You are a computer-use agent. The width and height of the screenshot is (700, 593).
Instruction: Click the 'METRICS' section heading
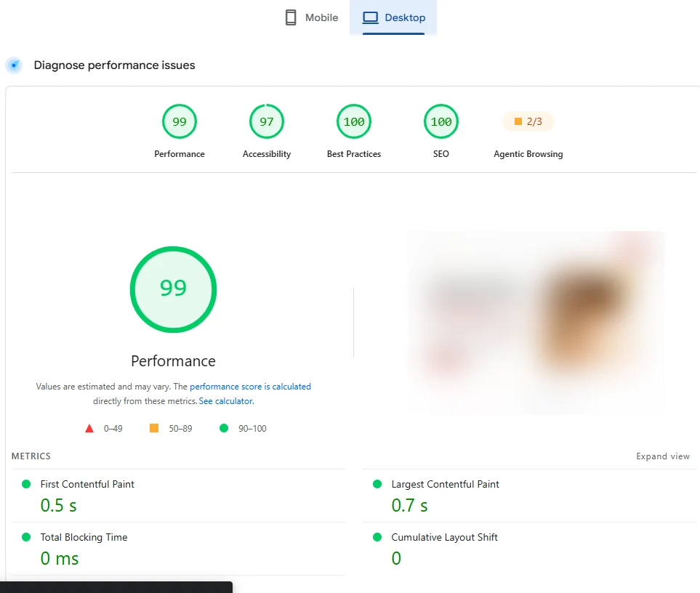pyautogui.click(x=31, y=456)
